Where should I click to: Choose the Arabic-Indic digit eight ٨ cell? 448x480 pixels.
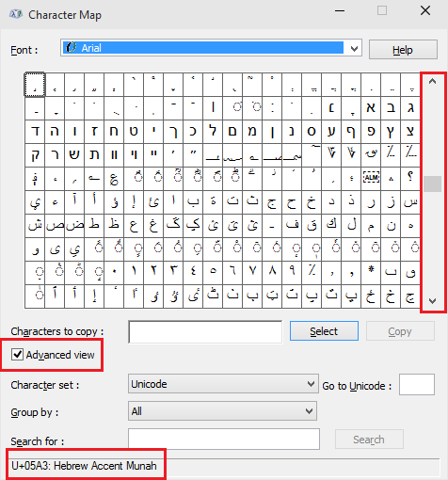point(272,273)
